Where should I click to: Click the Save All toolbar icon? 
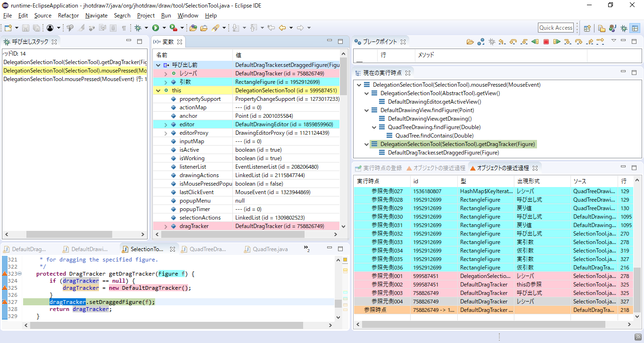click(36, 28)
